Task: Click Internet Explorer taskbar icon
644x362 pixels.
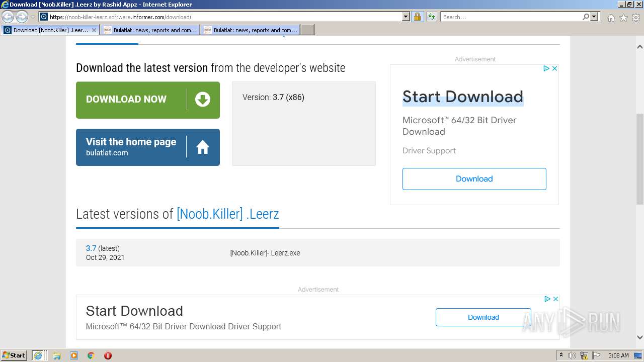Action: (x=38, y=355)
